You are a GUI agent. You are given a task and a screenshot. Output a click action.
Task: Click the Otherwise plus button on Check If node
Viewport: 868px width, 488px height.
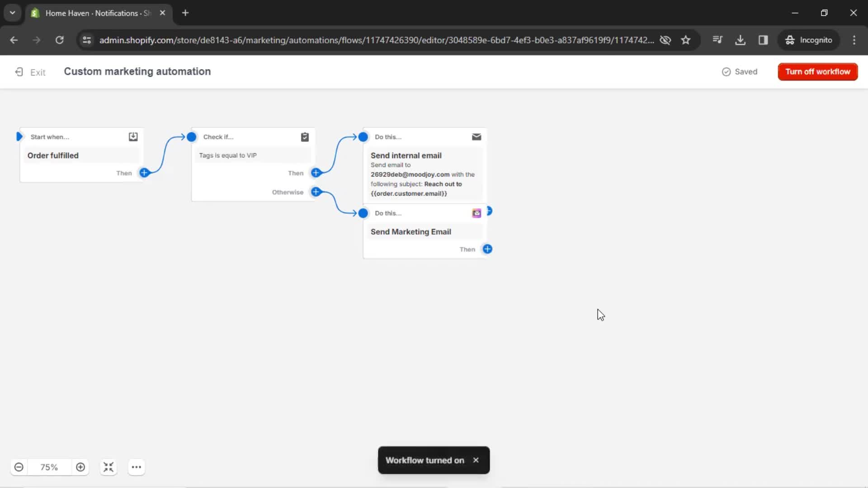(316, 192)
